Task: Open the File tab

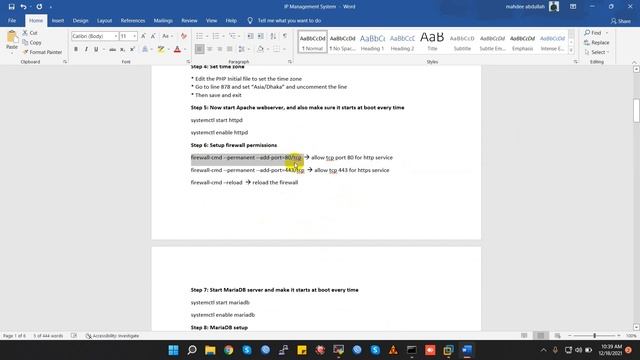Action: (x=12, y=20)
